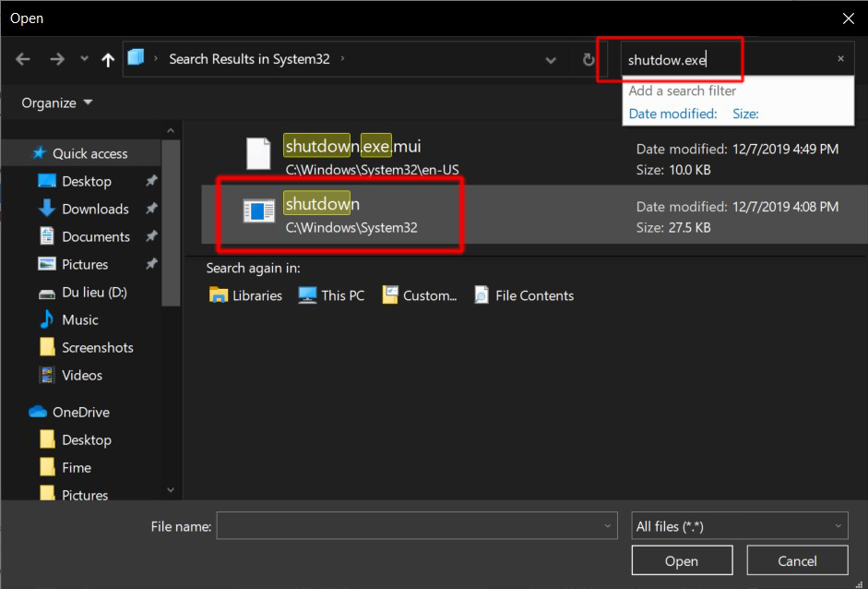Search again in Libraries
Viewport: 868px width, 589px height.
pos(244,295)
